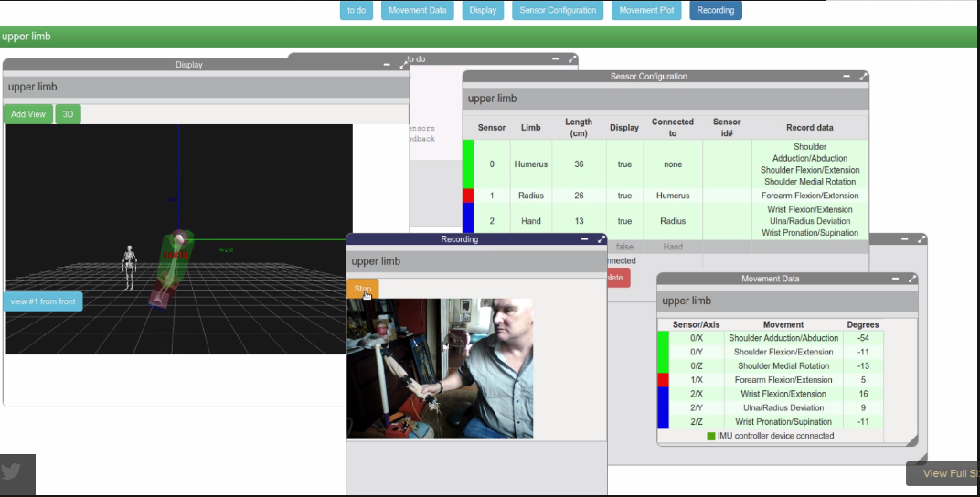The height and width of the screenshot is (497, 980).
Task: Click the Record data column header
Action: 809,127
